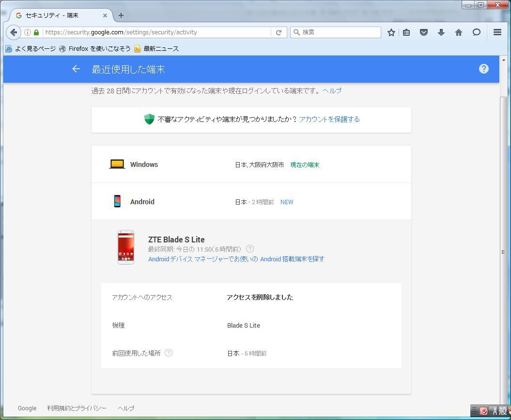
Task: Click help icon next to 最終同期 time
Action: [x=250, y=249]
